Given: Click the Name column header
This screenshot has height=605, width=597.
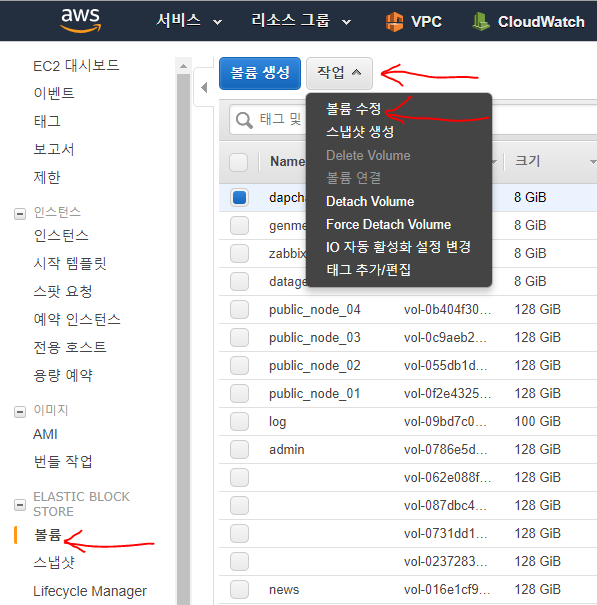Looking at the screenshot, I should [288, 162].
